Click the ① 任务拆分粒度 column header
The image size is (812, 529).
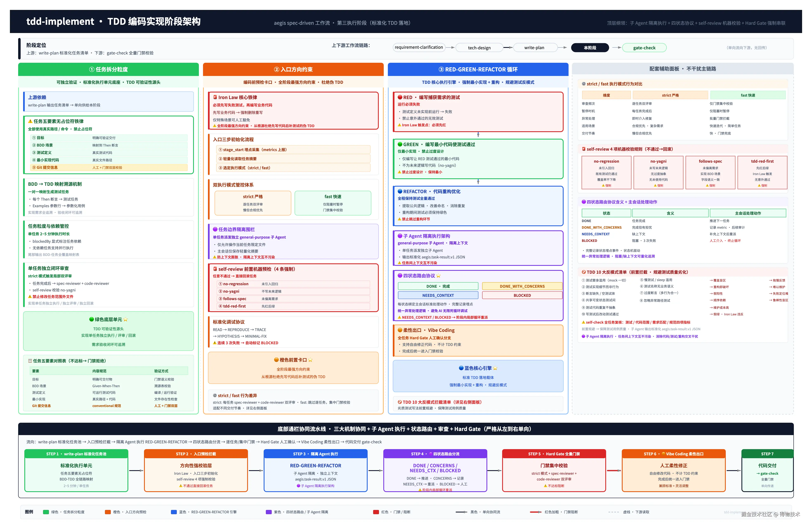tap(109, 69)
